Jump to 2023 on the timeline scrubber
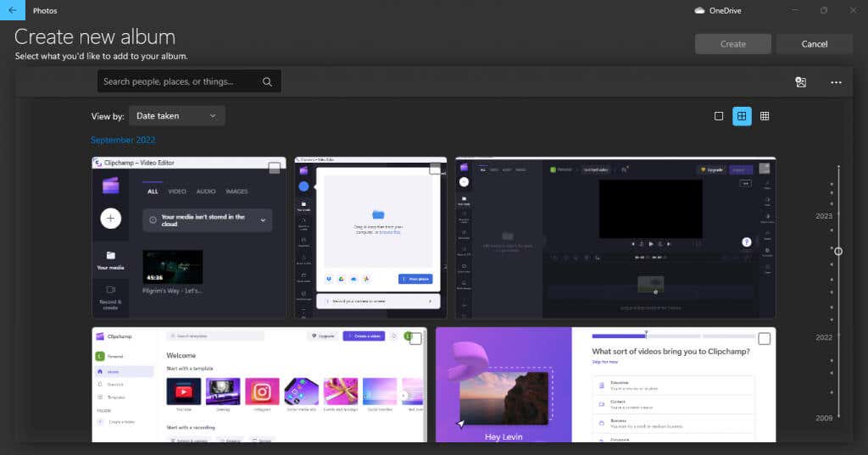 (x=824, y=216)
